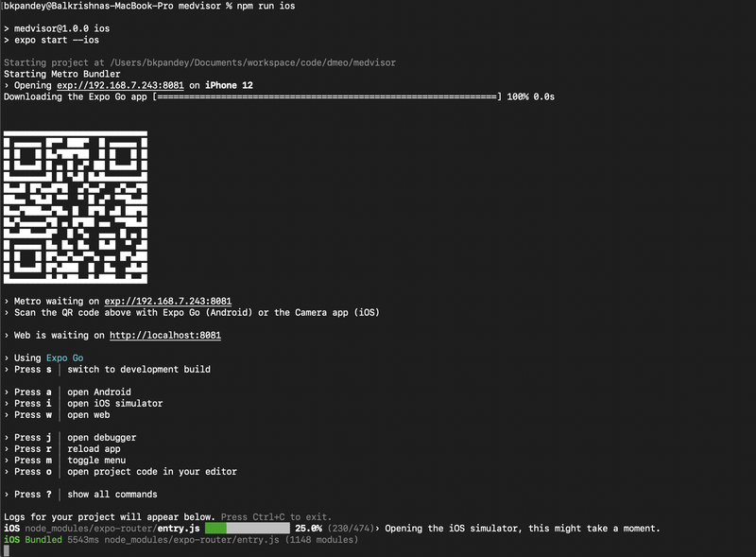The width and height of the screenshot is (756, 557).
Task: Click the '(230/474)' module count
Action: [351, 528]
